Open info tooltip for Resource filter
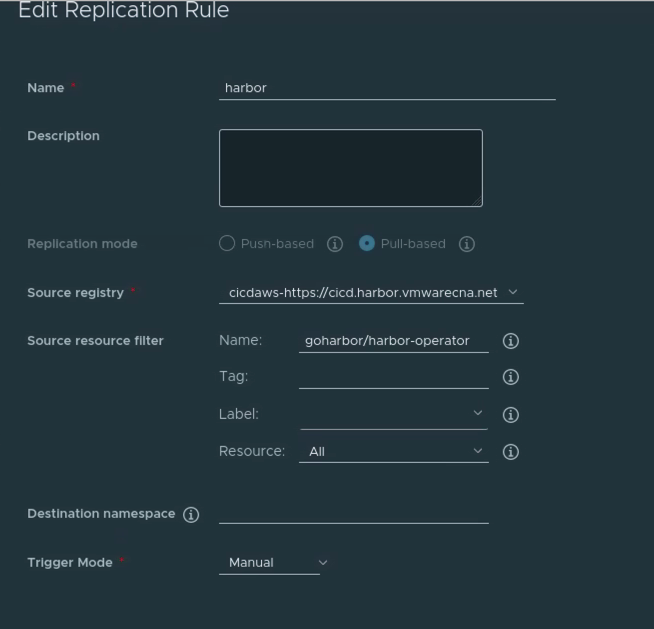This screenshot has width=654, height=629. (511, 452)
